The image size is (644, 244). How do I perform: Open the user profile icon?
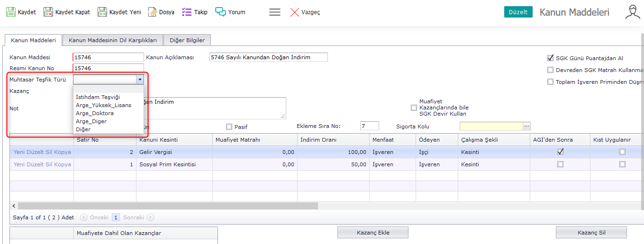coord(632,12)
